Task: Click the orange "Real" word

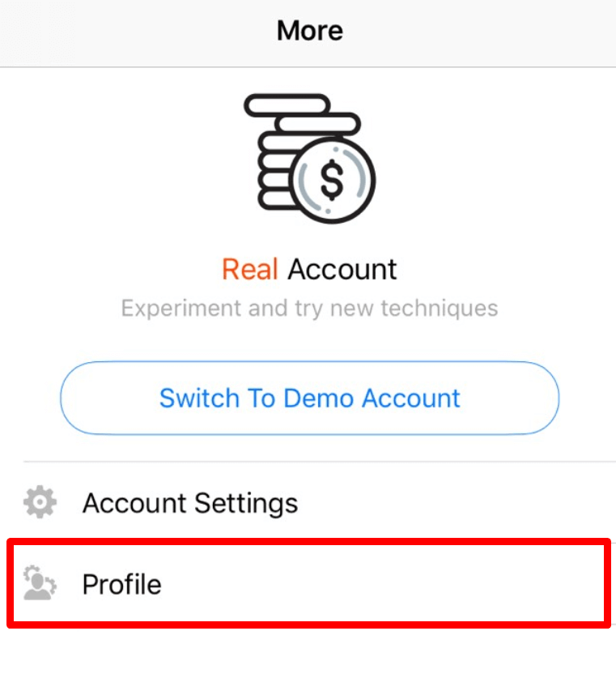Action: [x=250, y=269]
